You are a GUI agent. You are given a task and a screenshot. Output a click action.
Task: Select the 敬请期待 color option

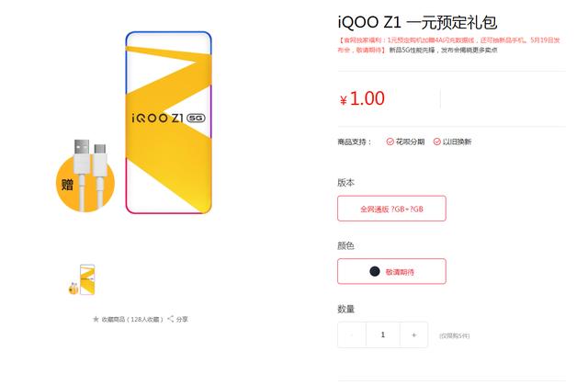click(391, 271)
